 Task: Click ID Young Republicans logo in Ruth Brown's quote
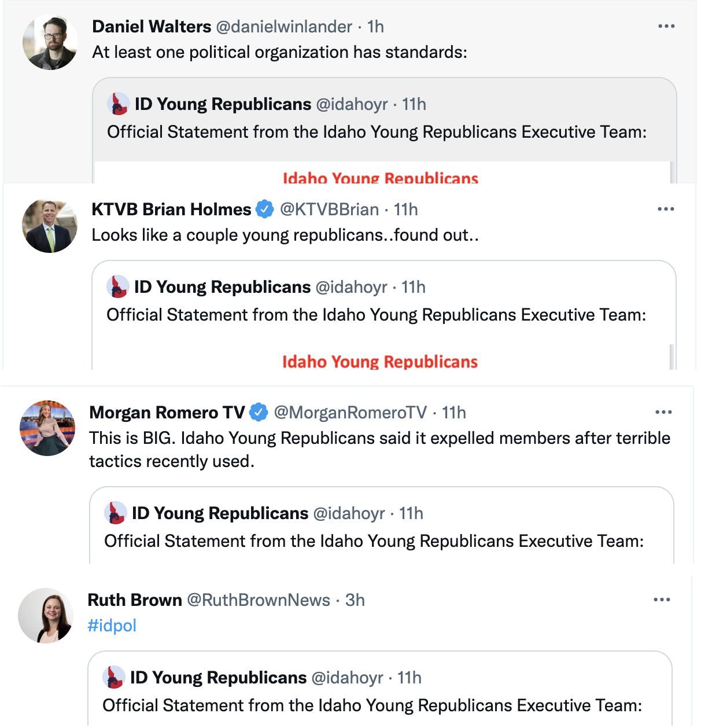tap(113, 677)
